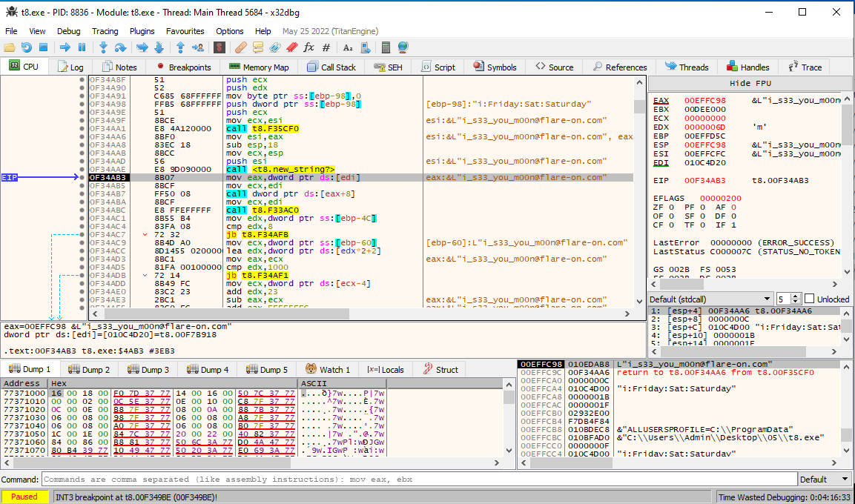Switch to the Call Stack tab
This screenshot has height=504, width=855.
tap(331, 67)
